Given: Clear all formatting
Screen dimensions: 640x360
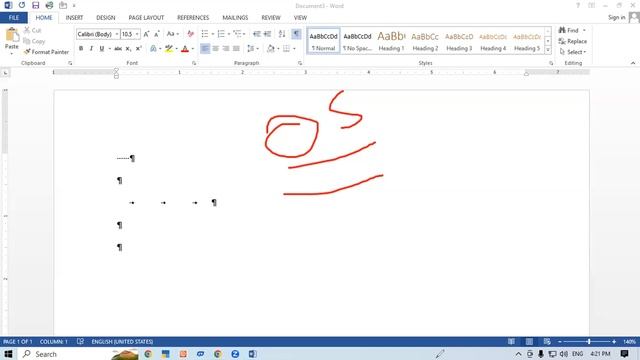Looking at the screenshot, I should tap(190, 34).
